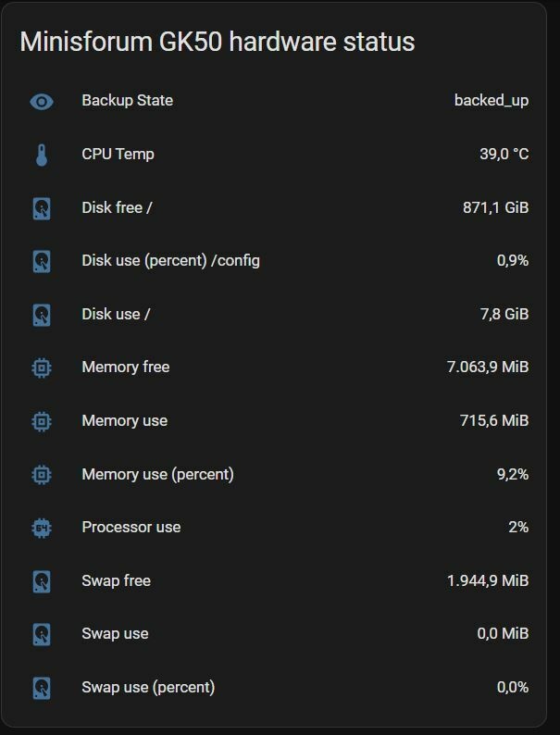Click the chip icon beside Memory free
The width and height of the screenshot is (560, 735).
(42, 368)
